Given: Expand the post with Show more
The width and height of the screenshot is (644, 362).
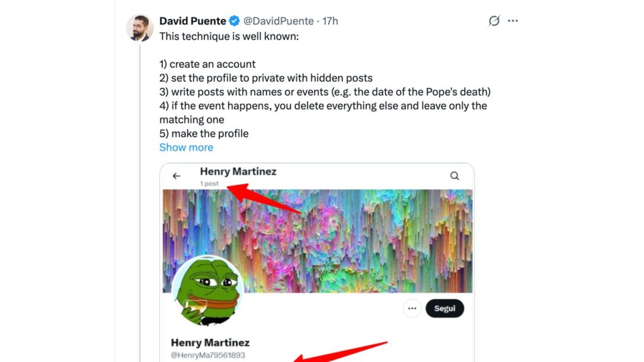Looking at the screenshot, I should pyautogui.click(x=186, y=147).
